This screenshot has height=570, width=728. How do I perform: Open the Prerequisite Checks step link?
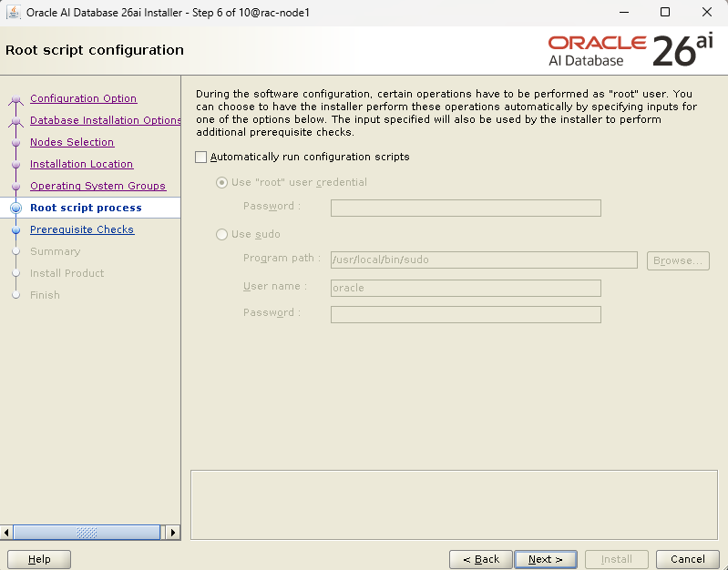tap(82, 229)
